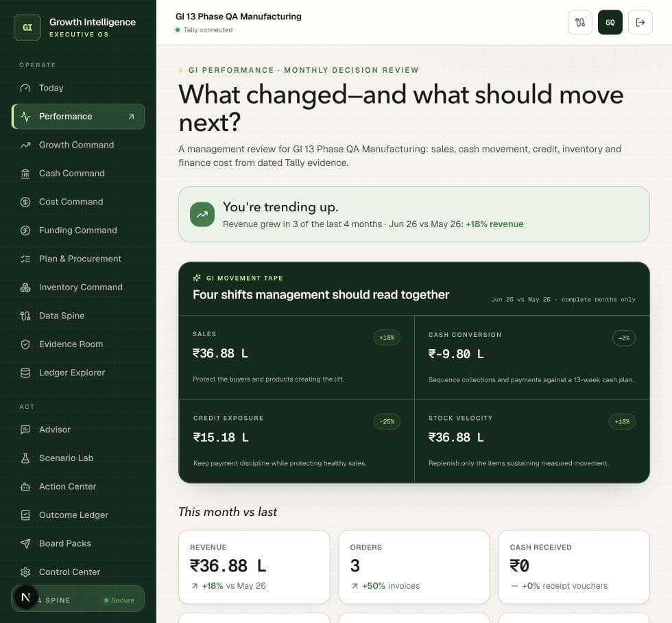The width and height of the screenshot is (672, 623).
Task: Click the Outcome Ledger notebook icon
Action: click(25, 515)
